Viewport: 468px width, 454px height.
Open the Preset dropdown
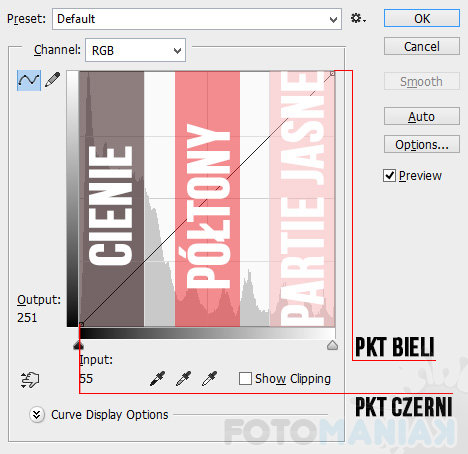[197, 19]
